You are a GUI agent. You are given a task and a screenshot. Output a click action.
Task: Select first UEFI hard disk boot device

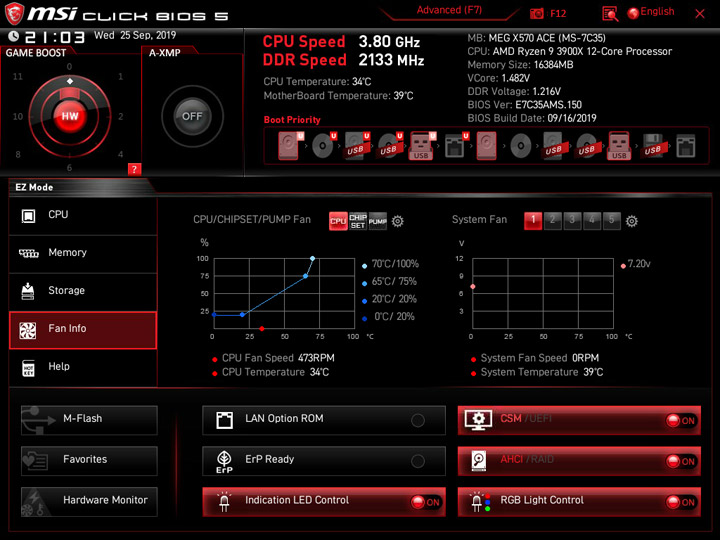coord(291,146)
